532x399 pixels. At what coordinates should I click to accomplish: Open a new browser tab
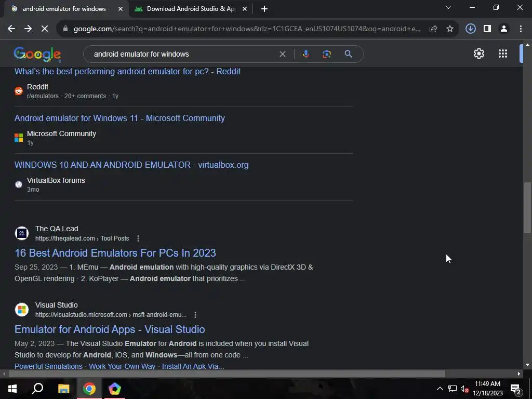(264, 9)
